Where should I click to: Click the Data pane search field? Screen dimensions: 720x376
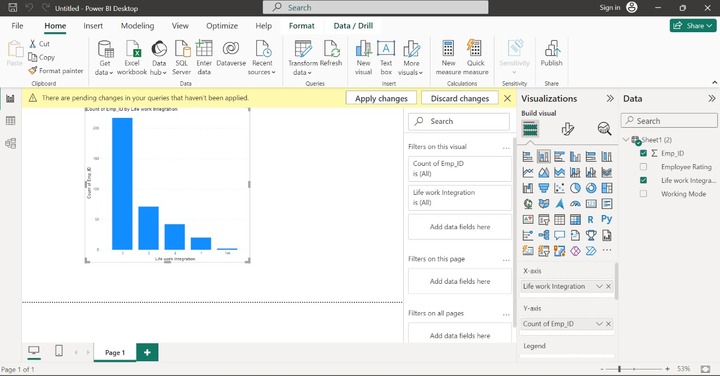(669, 121)
